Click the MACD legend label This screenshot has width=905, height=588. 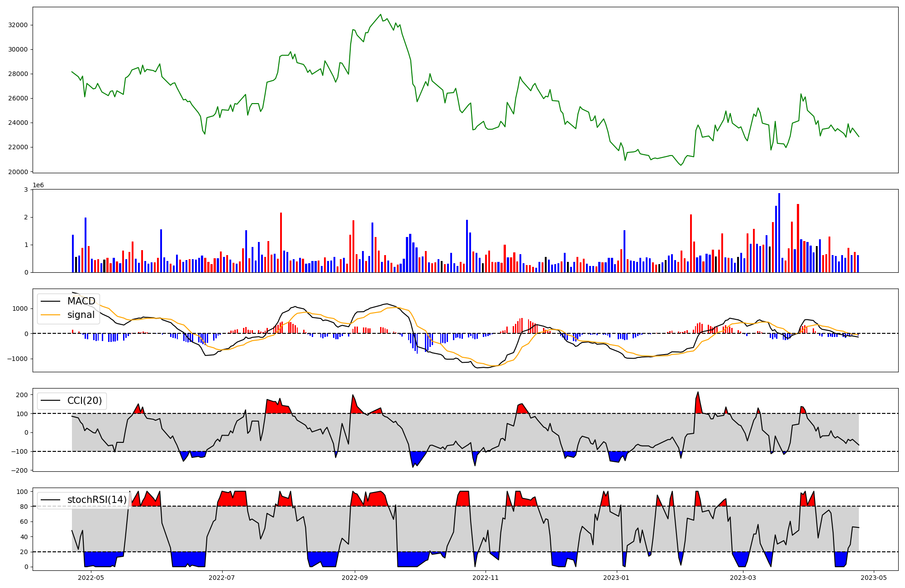click(81, 301)
